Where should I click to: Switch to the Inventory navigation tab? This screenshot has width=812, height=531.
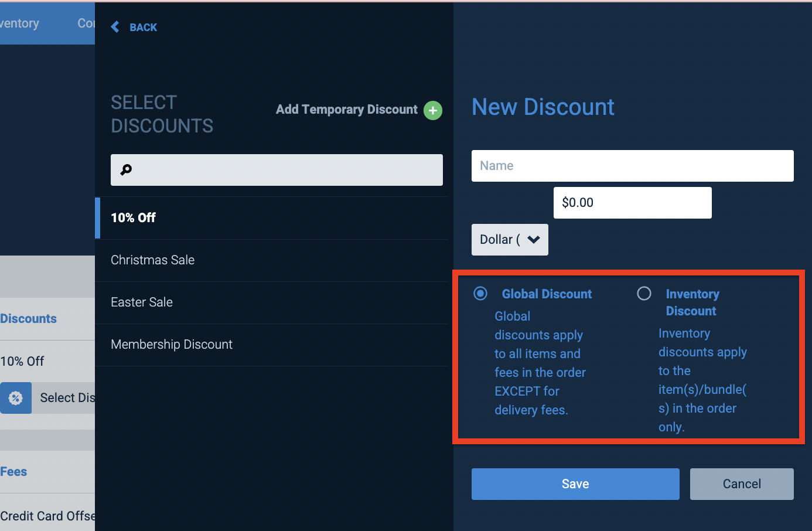pyautogui.click(x=19, y=23)
